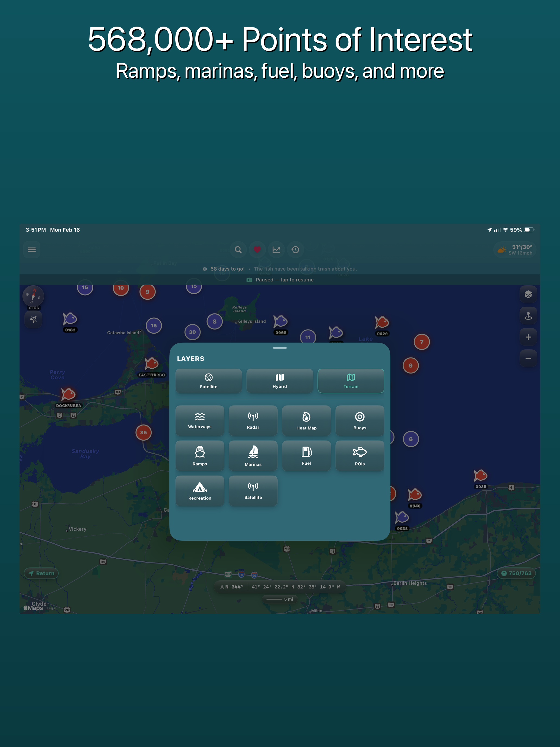Viewport: 560px width, 747px height.
Task: Expand purple cluster 6
Action: tap(411, 439)
